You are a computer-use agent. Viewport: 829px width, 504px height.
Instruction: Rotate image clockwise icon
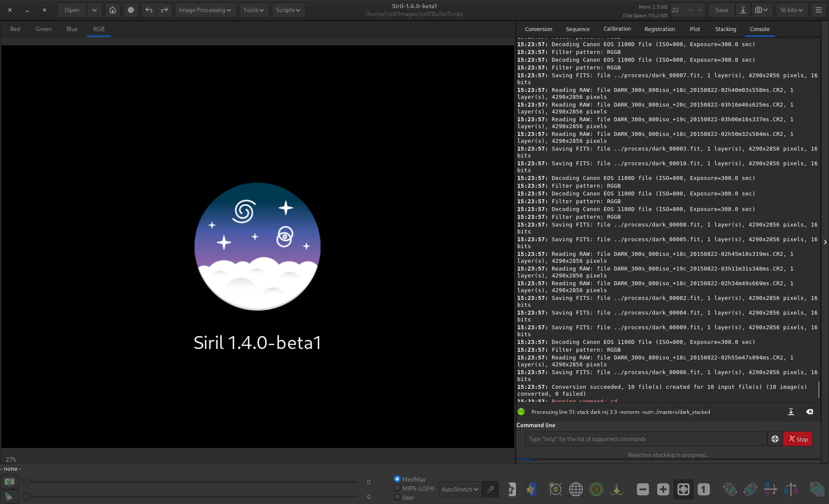click(x=750, y=489)
